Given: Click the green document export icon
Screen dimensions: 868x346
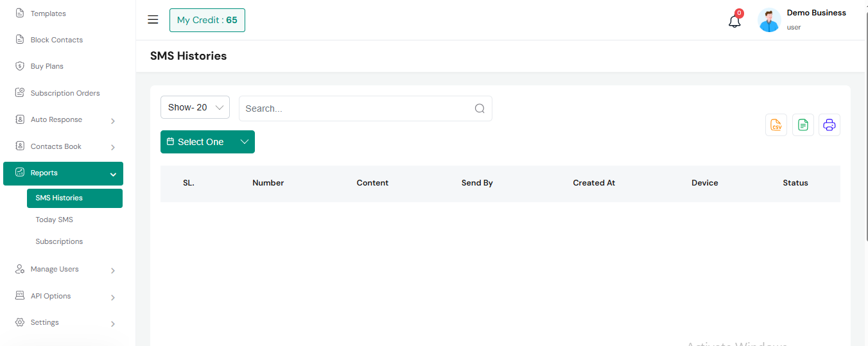Looking at the screenshot, I should 803,125.
